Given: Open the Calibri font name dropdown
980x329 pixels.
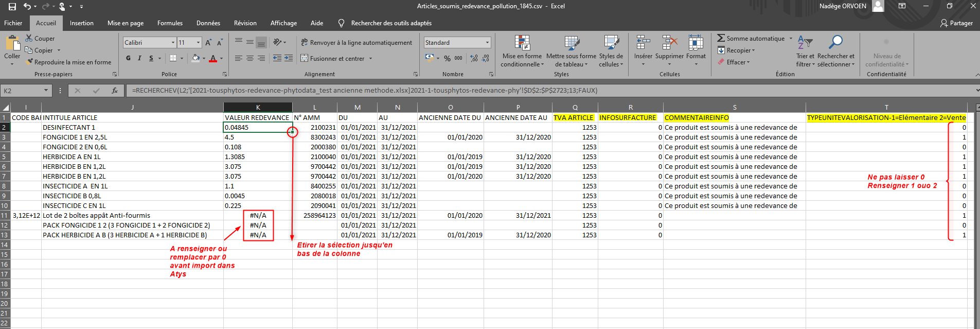Looking at the screenshot, I should click(x=173, y=43).
